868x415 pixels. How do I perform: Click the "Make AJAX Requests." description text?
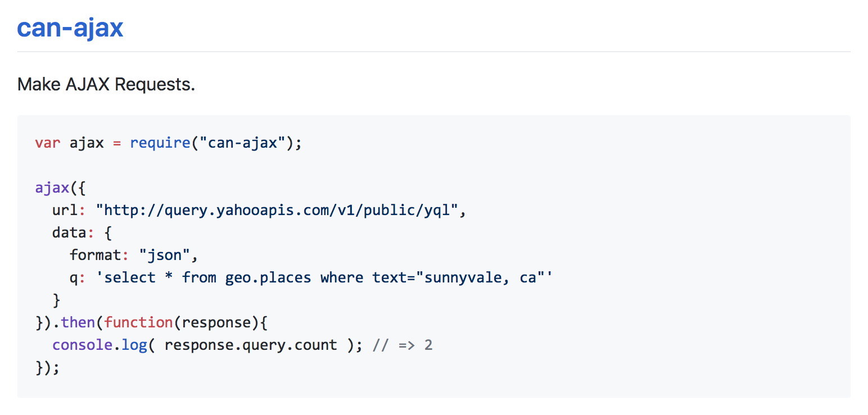106,85
